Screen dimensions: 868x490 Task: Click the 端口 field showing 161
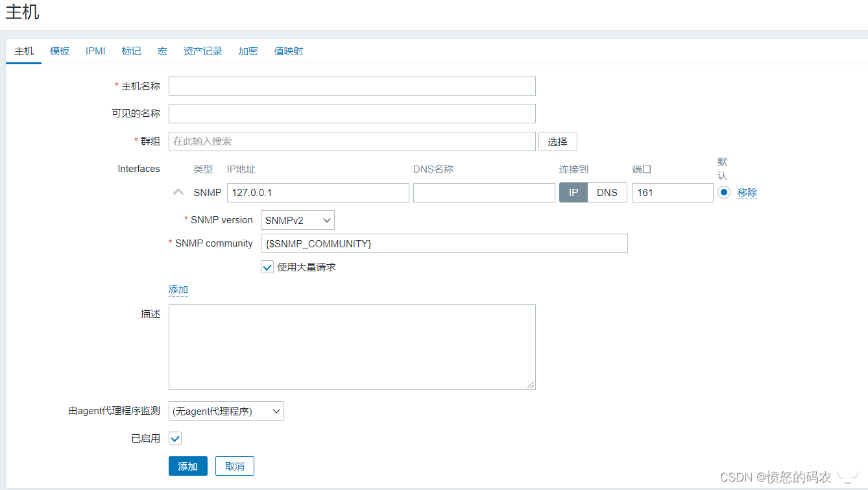coord(673,193)
